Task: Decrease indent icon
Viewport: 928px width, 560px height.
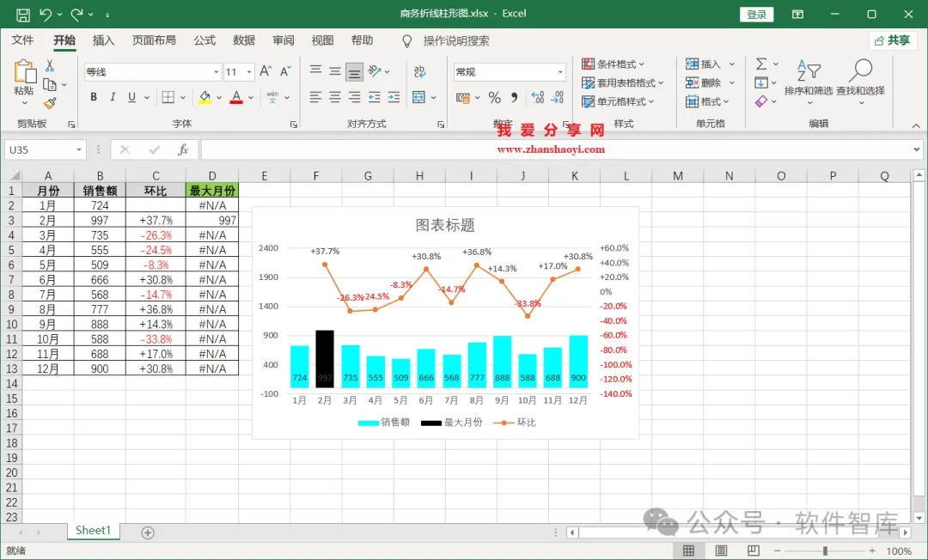Action: tap(375, 97)
